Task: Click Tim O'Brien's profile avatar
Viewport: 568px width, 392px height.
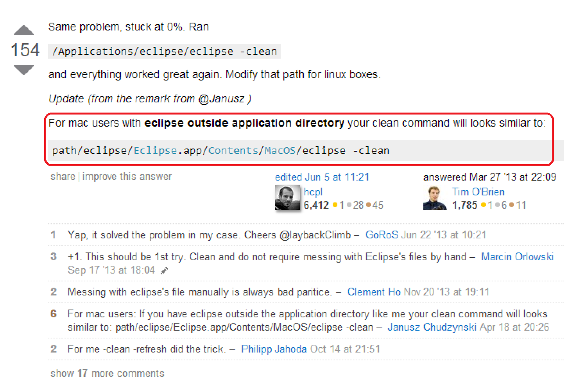Action: pyautogui.click(x=435, y=198)
